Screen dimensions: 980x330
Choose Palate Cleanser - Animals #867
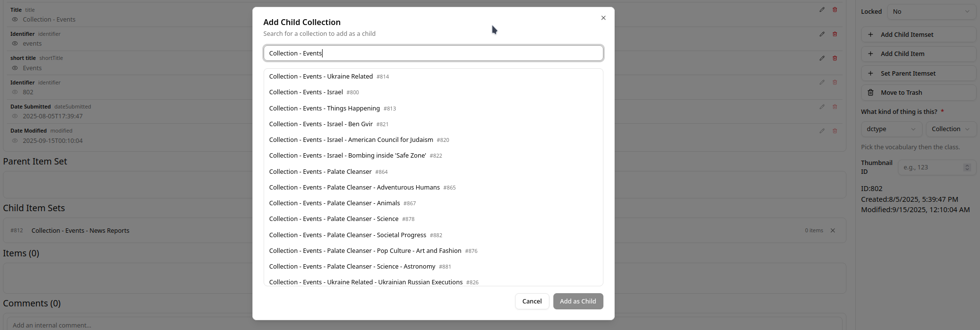pos(434,203)
